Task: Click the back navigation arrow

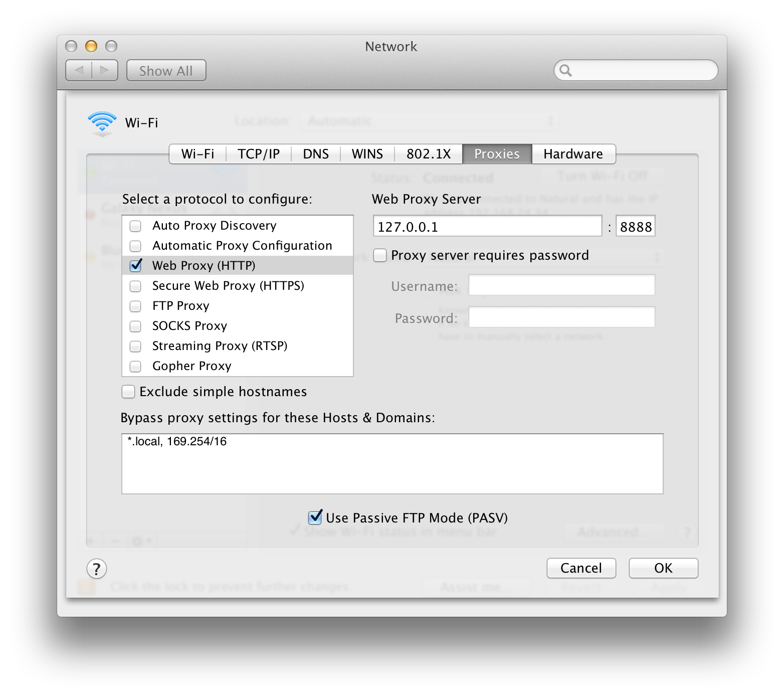Action: tap(79, 70)
